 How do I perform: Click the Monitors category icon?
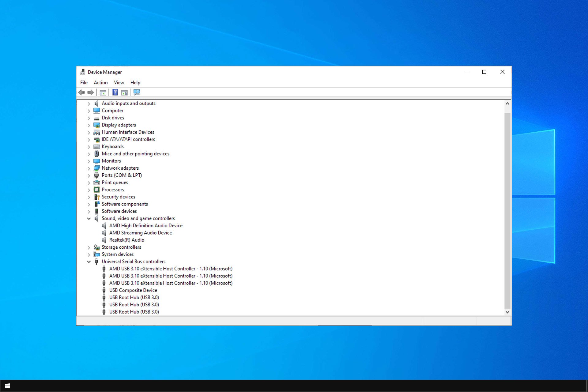(96, 161)
